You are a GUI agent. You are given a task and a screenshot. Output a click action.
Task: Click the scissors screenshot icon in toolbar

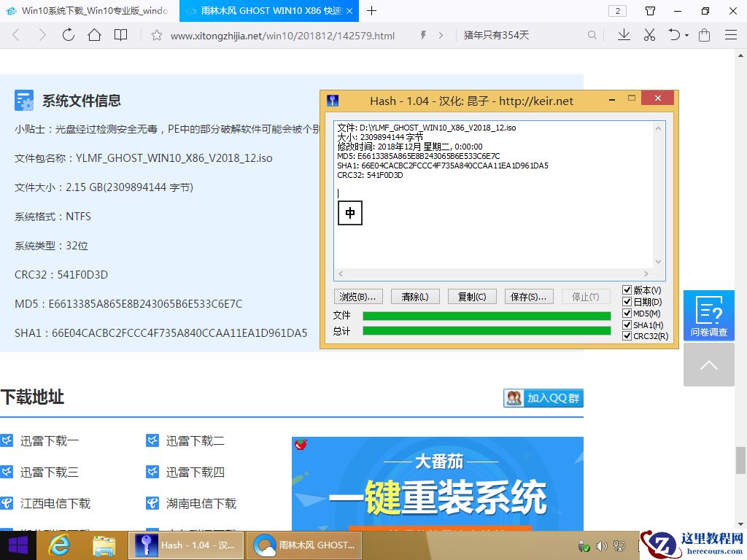(x=649, y=35)
